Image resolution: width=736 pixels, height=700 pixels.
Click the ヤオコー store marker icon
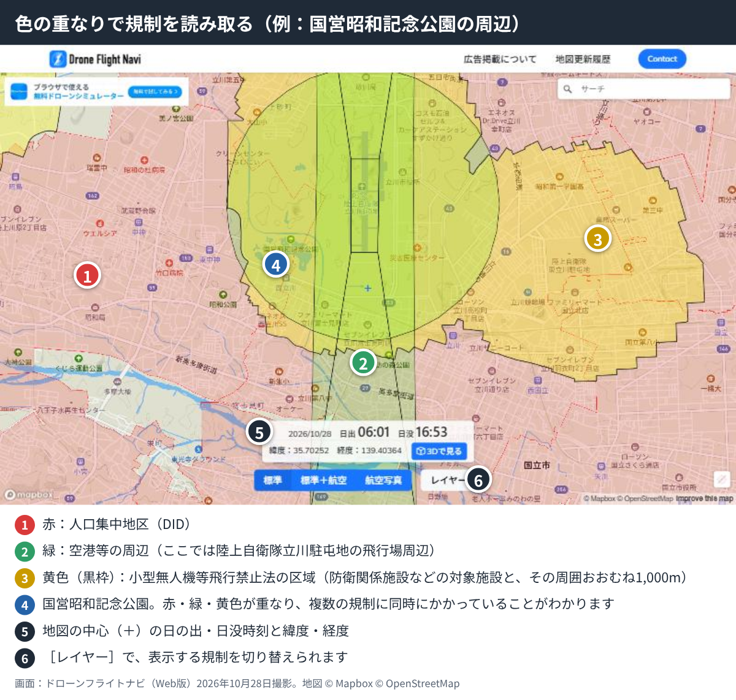647,112
